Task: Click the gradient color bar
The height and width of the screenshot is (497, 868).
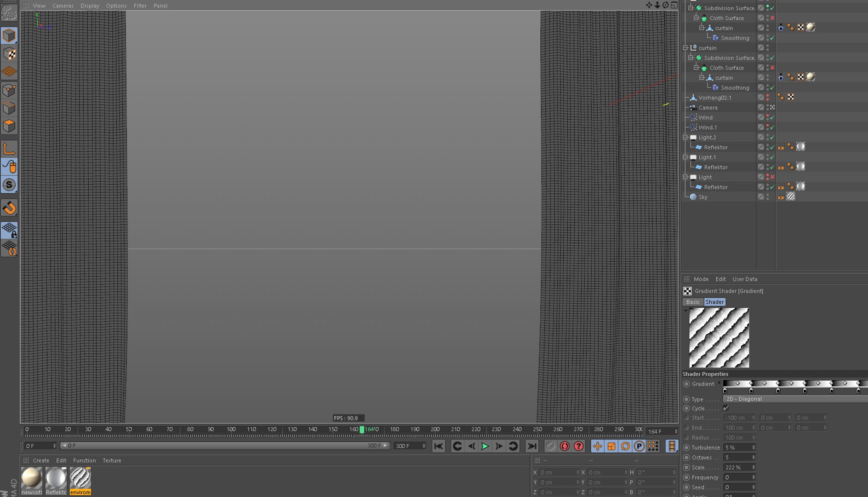Action: pos(795,383)
